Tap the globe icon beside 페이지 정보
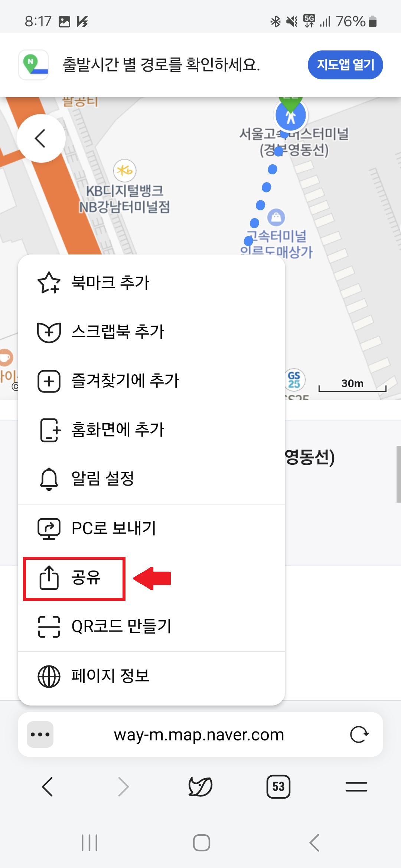 coord(48,676)
